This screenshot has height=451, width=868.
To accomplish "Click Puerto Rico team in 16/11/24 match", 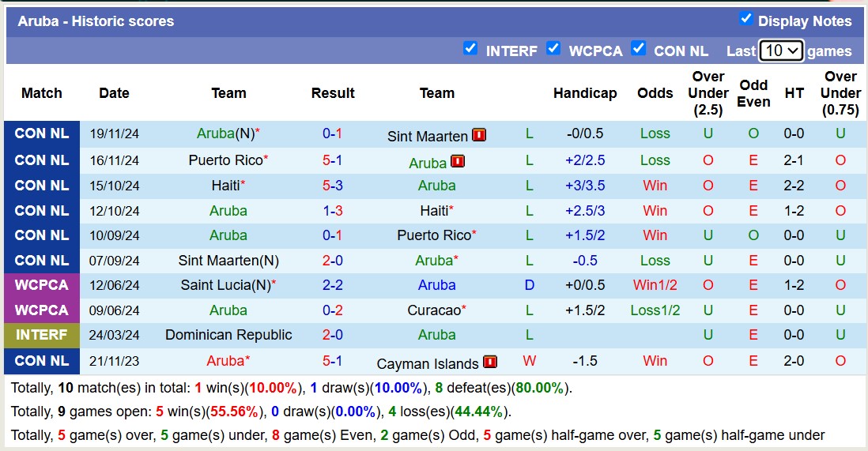I will tap(225, 160).
